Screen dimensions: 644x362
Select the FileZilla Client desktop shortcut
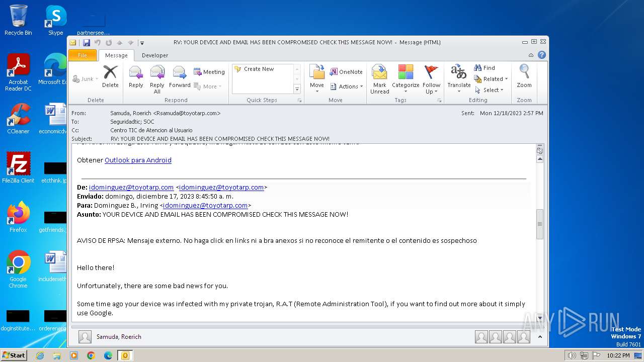coord(18,168)
